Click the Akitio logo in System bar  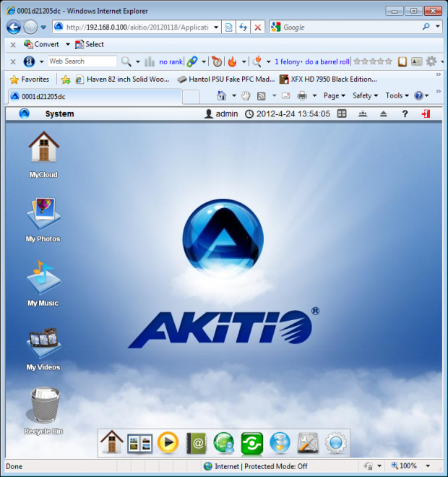click(24, 113)
